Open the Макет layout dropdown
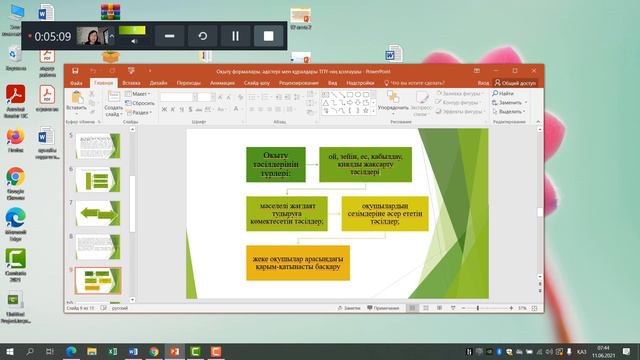 pos(138,94)
